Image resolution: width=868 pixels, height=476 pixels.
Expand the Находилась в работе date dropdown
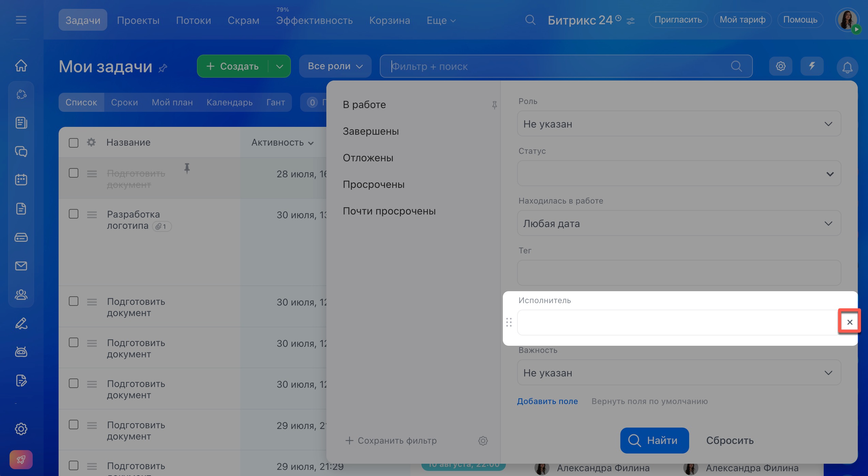(679, 223)
